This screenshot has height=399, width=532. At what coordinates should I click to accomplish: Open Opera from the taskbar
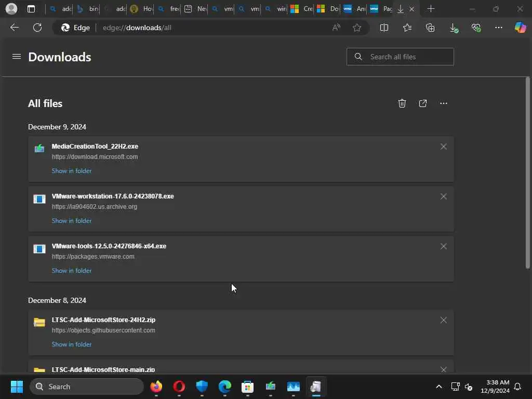click(179, 387)
